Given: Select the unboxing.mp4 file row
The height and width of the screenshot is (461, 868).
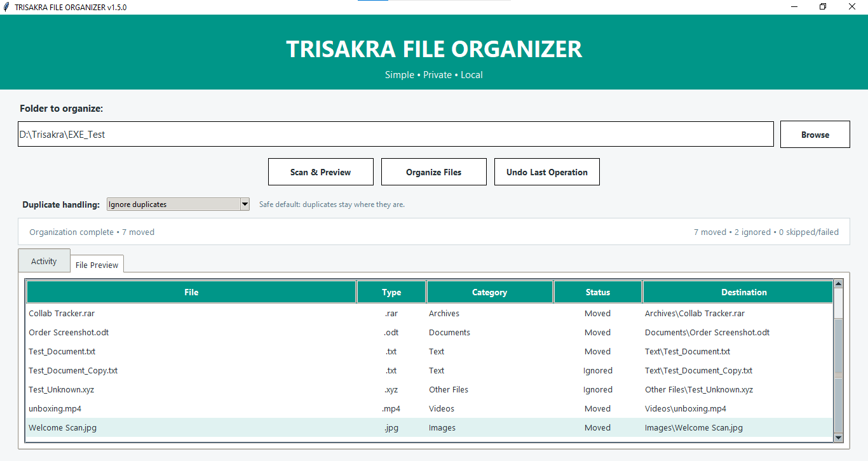Looking at the screenshot, I should [x=430, y=408].
